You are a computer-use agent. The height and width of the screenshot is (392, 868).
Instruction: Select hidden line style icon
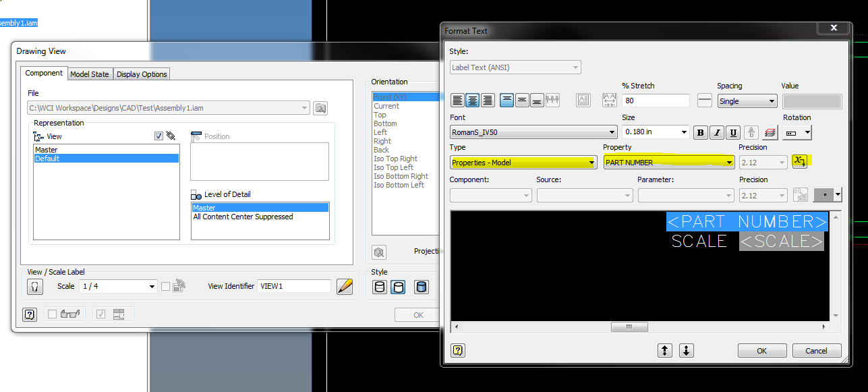point(380,287)
